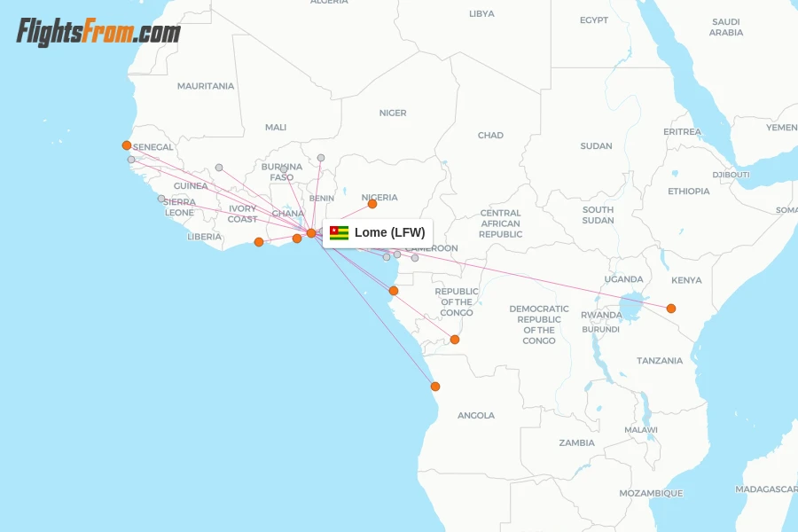This screenshot has height=532, width=798.
Task: Click the YEMEN country label
Action: click(782, 128)
